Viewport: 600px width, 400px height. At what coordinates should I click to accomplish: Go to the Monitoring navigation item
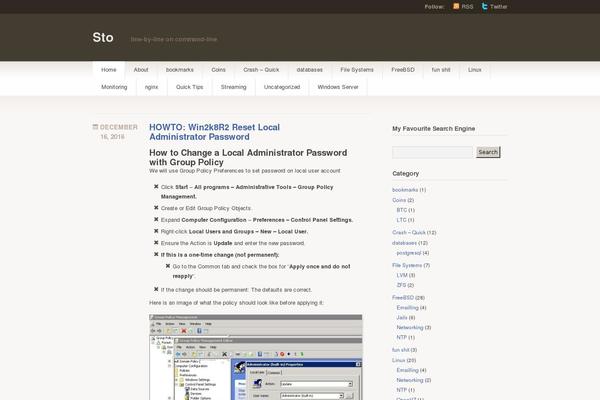click(114, 87)
